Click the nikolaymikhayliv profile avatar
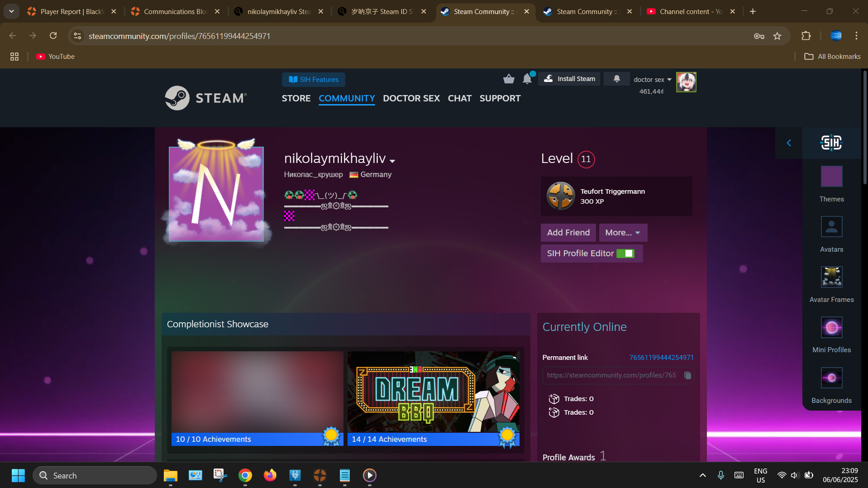The height and width of the screenshot is (488, 868). coord(216,194)
